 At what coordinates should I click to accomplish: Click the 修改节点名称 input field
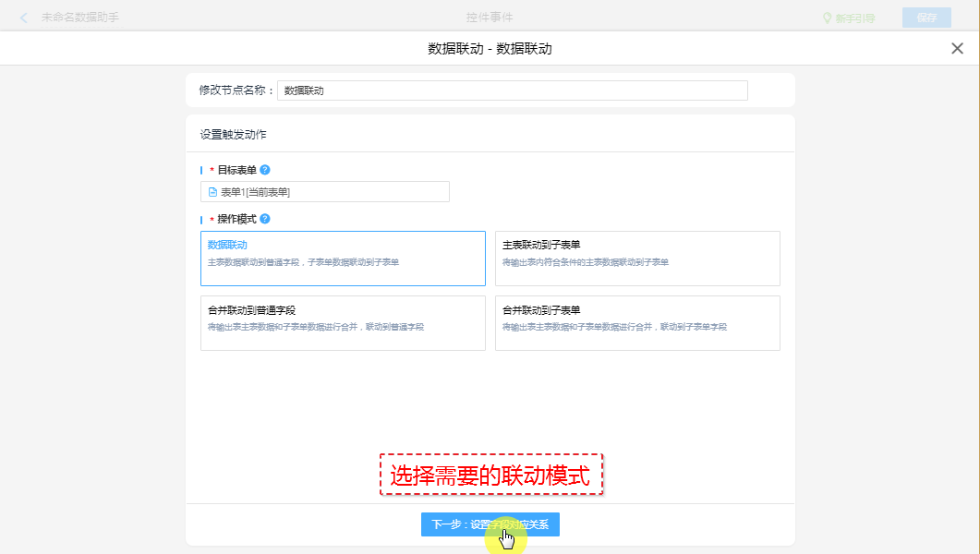(x=512, y=90)
